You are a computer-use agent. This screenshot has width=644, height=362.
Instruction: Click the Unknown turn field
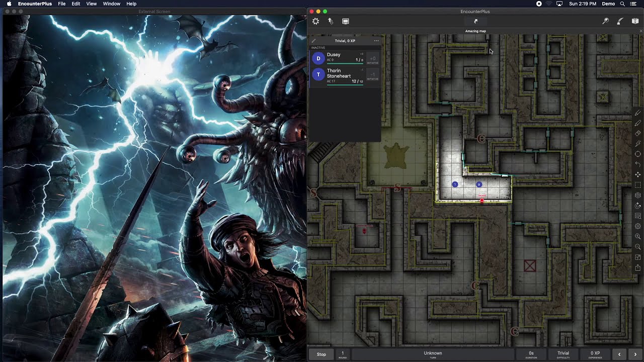click(x=433, y=354)
